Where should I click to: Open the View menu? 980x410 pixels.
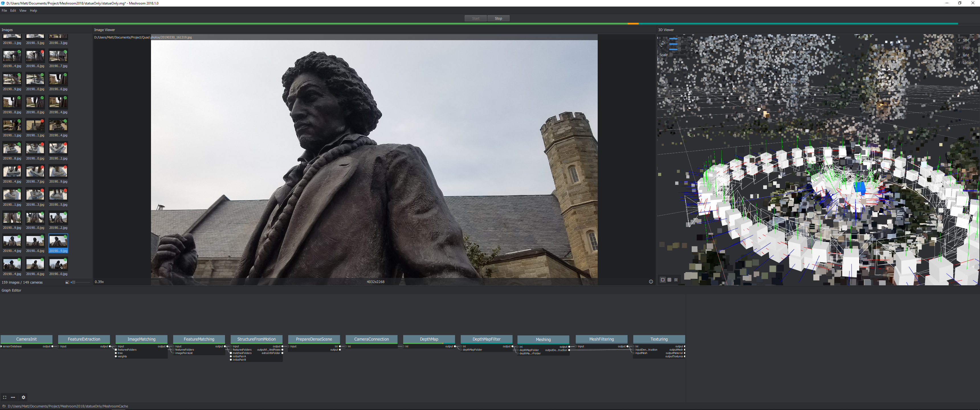23,11
